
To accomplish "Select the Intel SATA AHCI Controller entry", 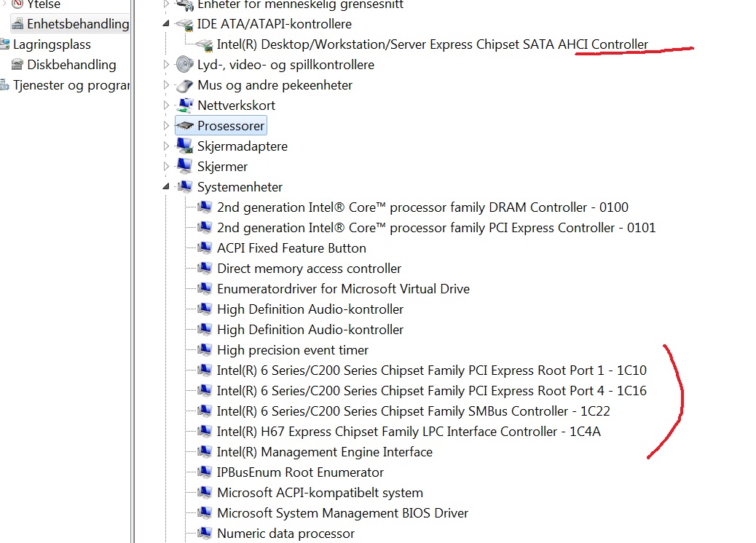I will point(433,44).
